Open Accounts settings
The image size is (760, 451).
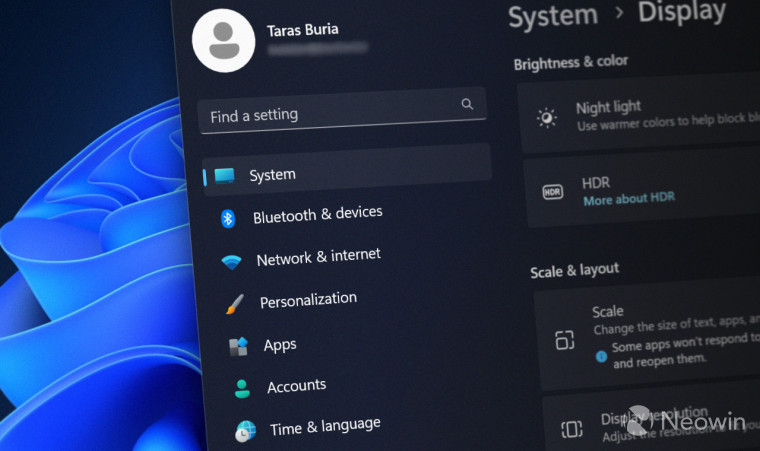(297, 386)
